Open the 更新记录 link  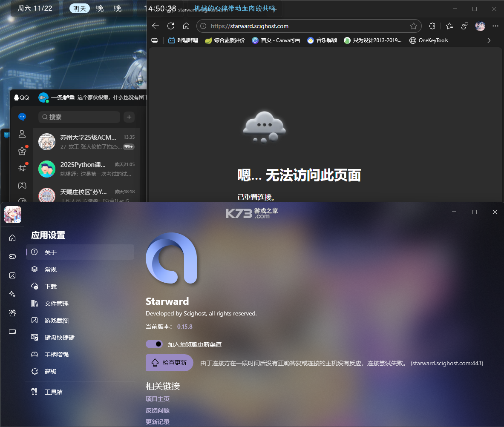[158, 422]
